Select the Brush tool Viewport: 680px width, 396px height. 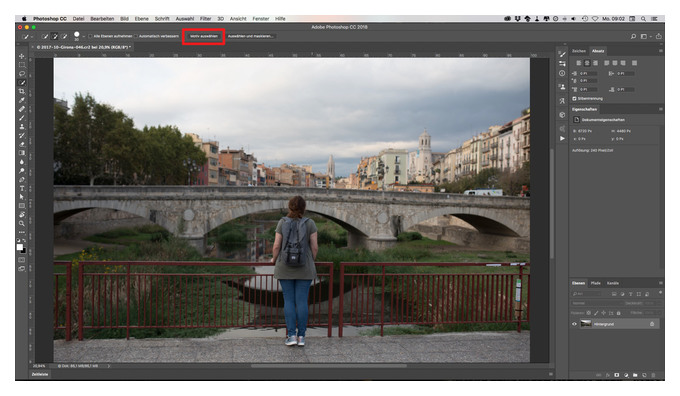[22, 118]
